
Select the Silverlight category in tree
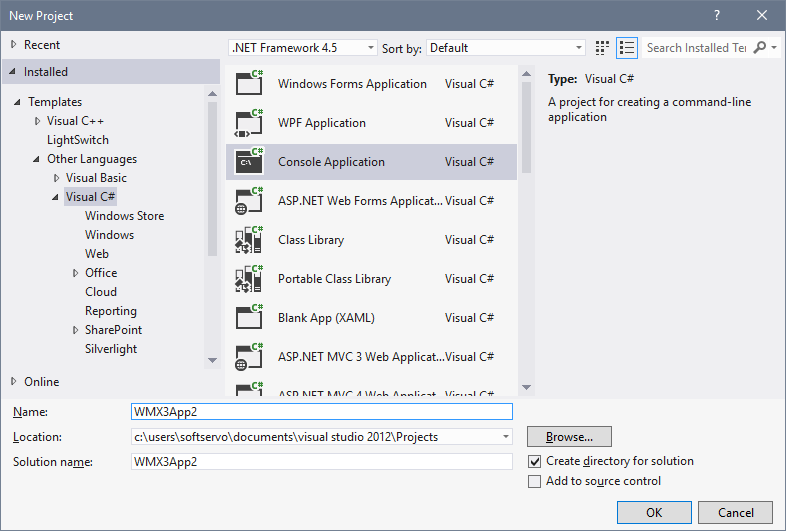tap(111, 349)
